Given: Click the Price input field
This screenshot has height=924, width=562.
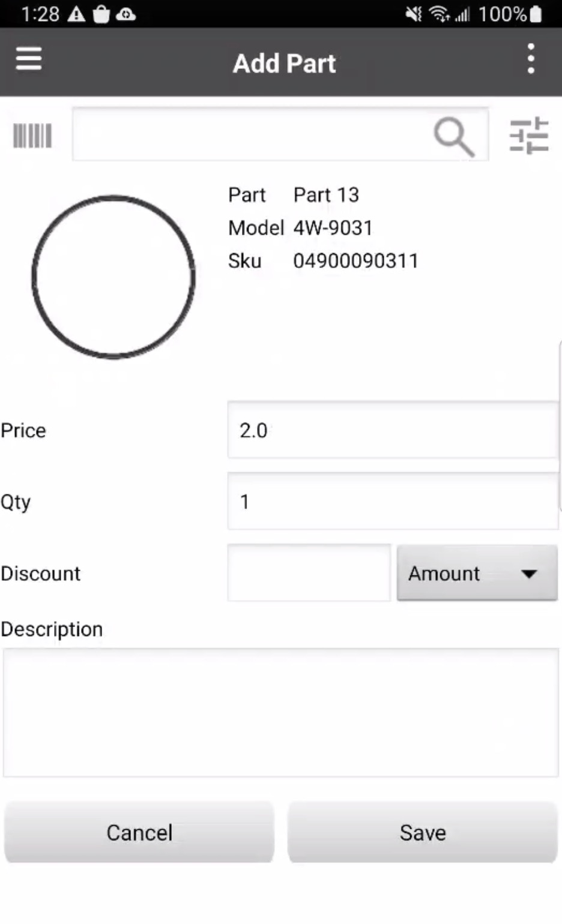Looking at the screenshot, I should tap(393, 430).
